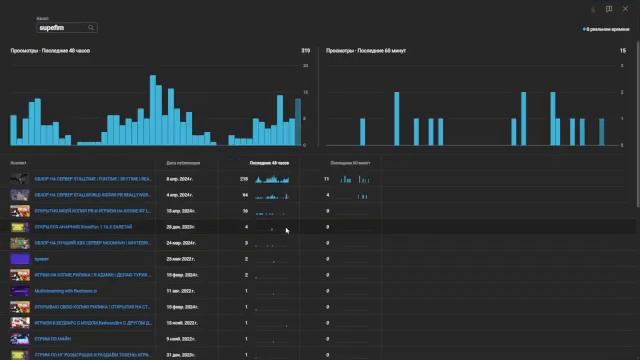
Task: Open the StreeRun 1.16.5 anarchy video link
Action: tap(83, 227)
